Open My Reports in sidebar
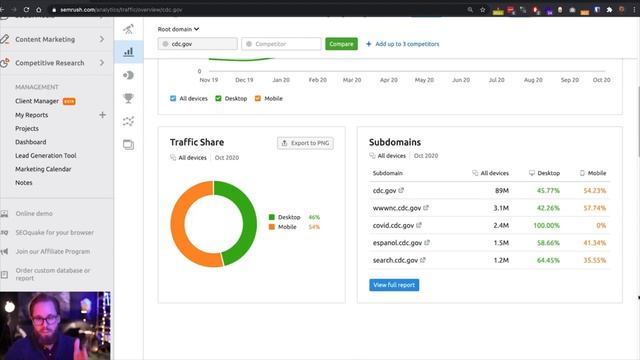 (x=31, y=115)
